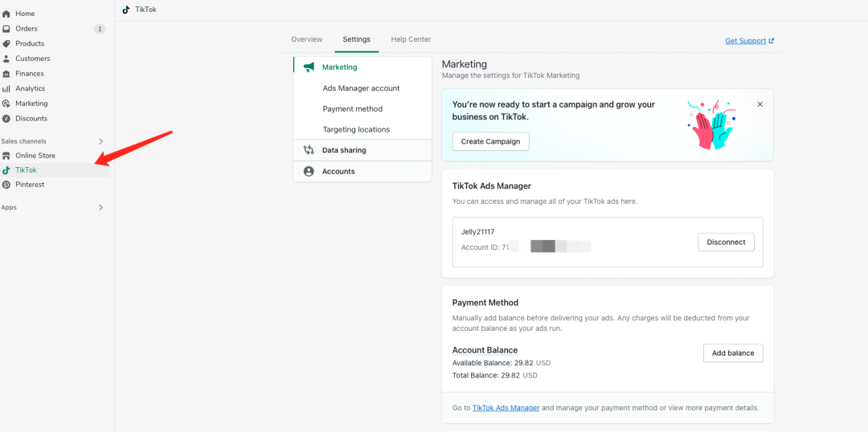The width and height of the screenshot is (868, 432).
Task: Follow the TikTok Ads Manager link
Action: 506,408
